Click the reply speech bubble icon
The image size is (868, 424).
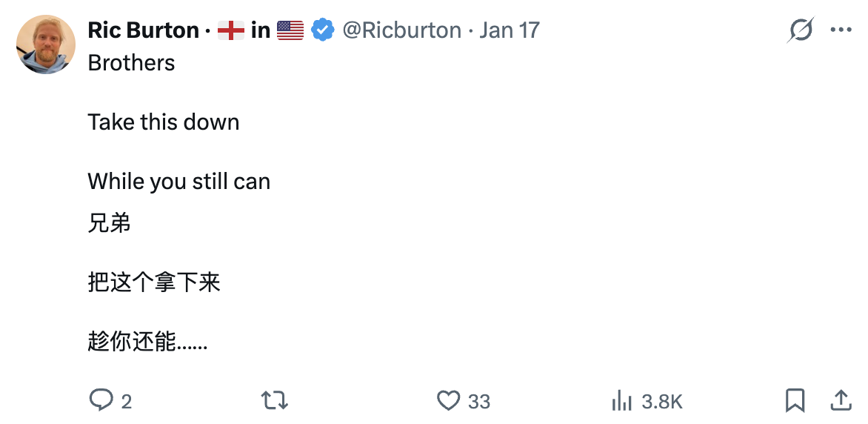(100, 401)
